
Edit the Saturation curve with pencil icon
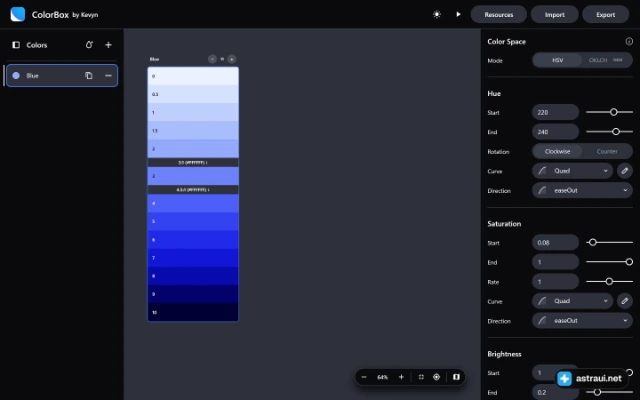[x=624, y=301]
